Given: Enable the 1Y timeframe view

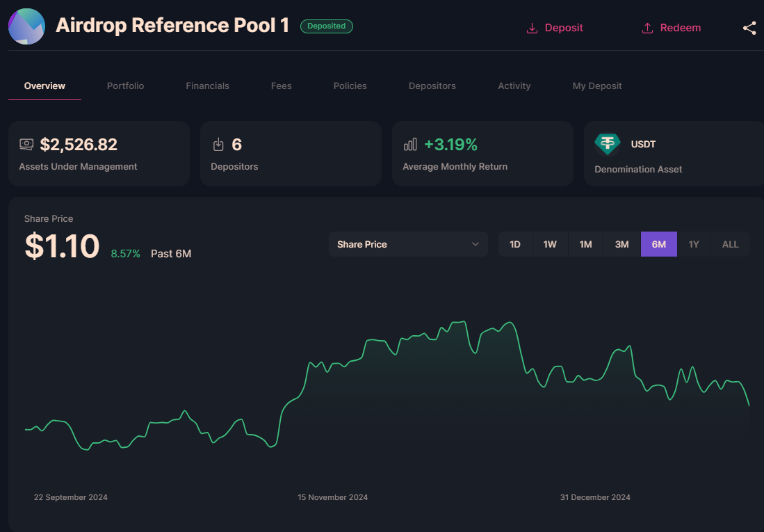Looking at the screenshot, I should 694,244.
